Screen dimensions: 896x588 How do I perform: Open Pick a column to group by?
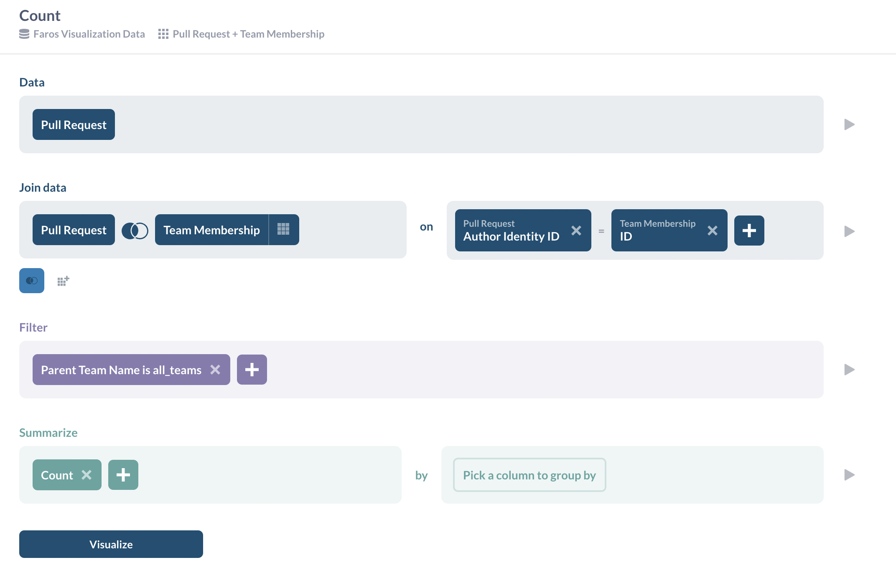tap(529, 475)
